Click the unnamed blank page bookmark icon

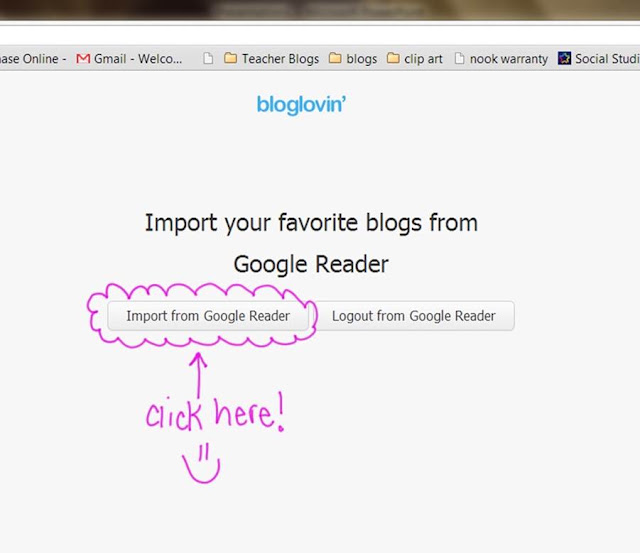pos(208,58)
